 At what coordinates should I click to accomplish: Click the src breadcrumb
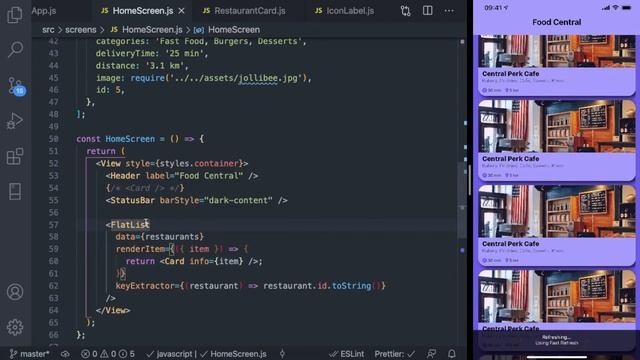pyautogui.click(x=48, y=30)
